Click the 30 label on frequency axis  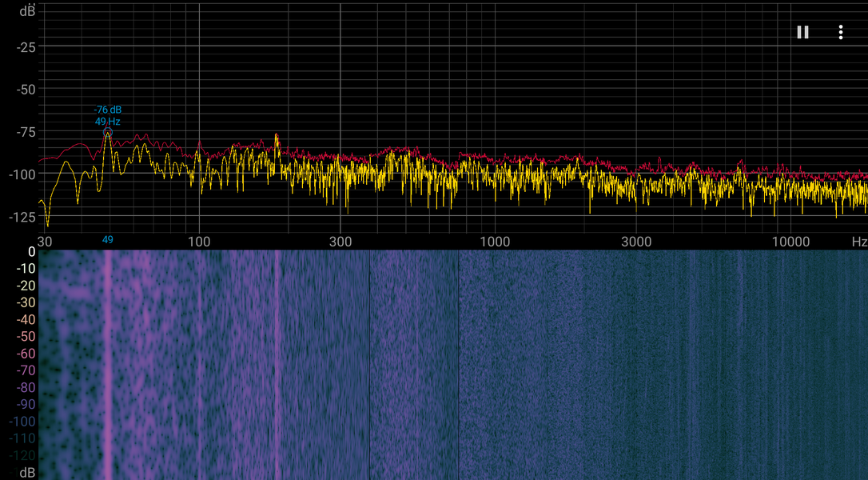pos(45,242)
